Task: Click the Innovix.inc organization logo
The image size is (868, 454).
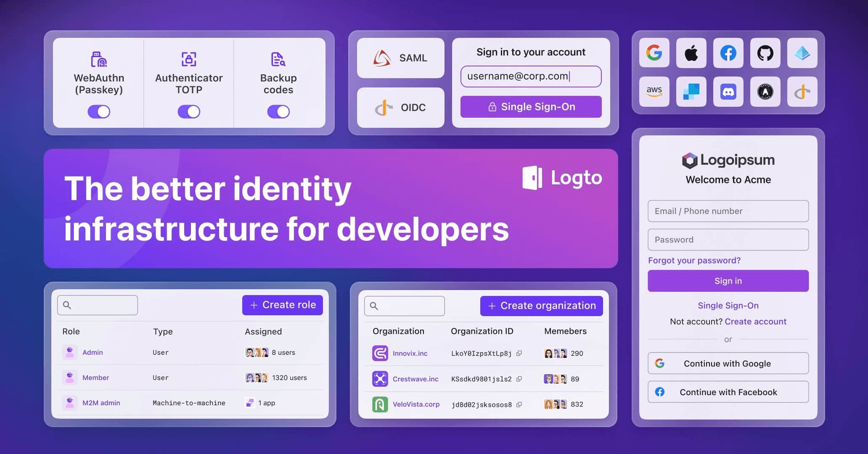Action: coord(380,353)
